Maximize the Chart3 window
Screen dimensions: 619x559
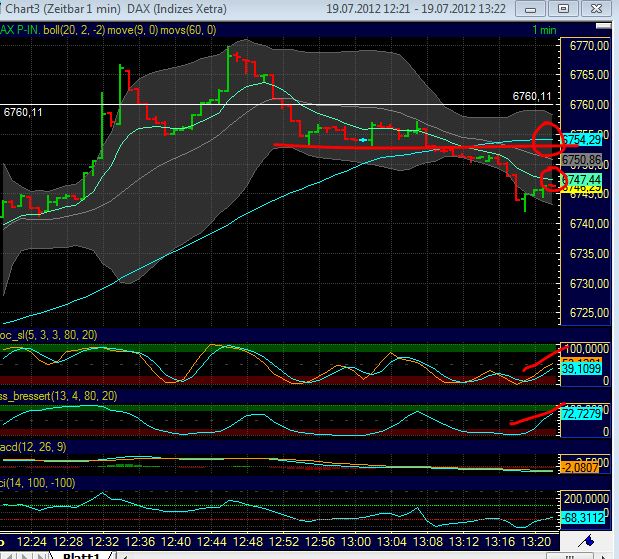click(563, 9)
